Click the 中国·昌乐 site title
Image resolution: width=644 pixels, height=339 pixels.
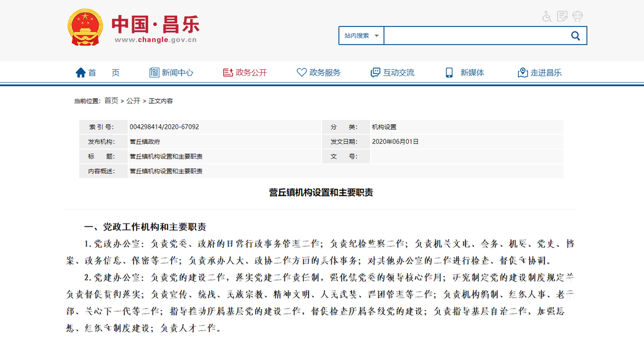(x=156, y=23)
